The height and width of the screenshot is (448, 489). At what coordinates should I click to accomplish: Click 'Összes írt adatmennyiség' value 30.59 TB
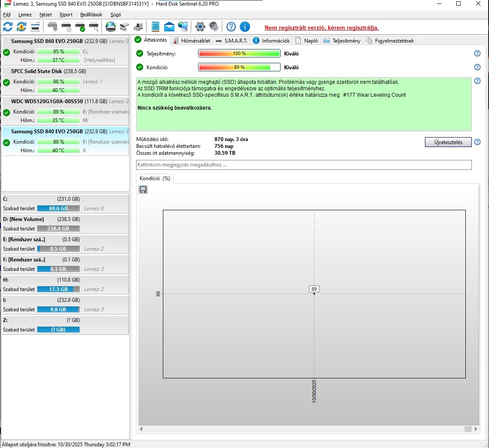coord(225,153)
